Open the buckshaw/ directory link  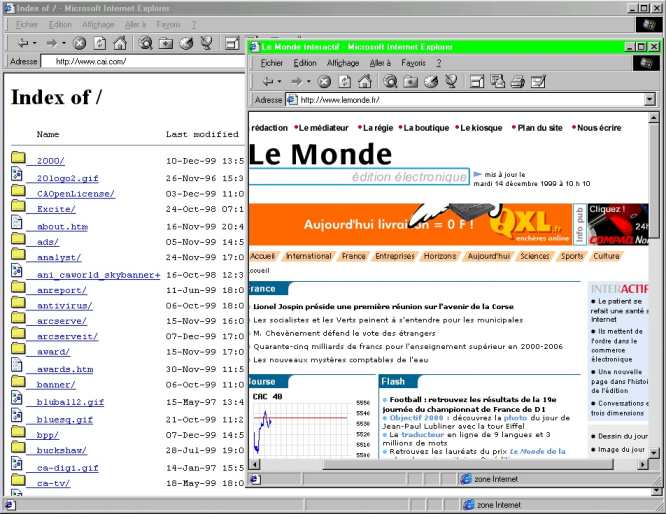[62, 450]
